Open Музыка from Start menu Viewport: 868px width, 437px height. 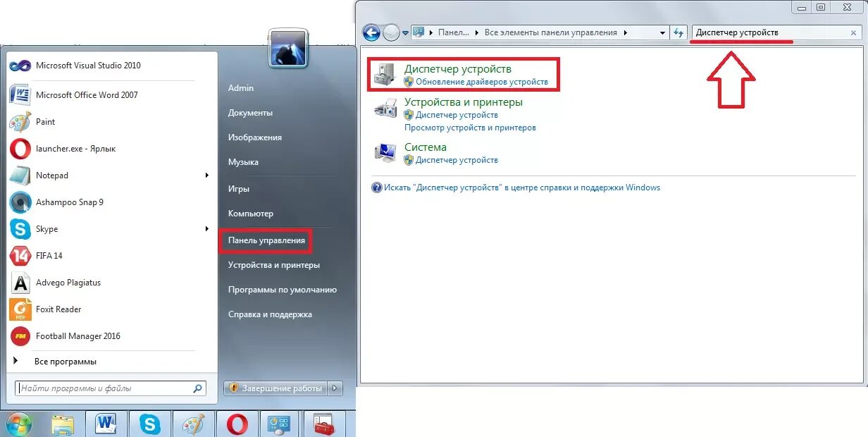[x=243, y=162]
